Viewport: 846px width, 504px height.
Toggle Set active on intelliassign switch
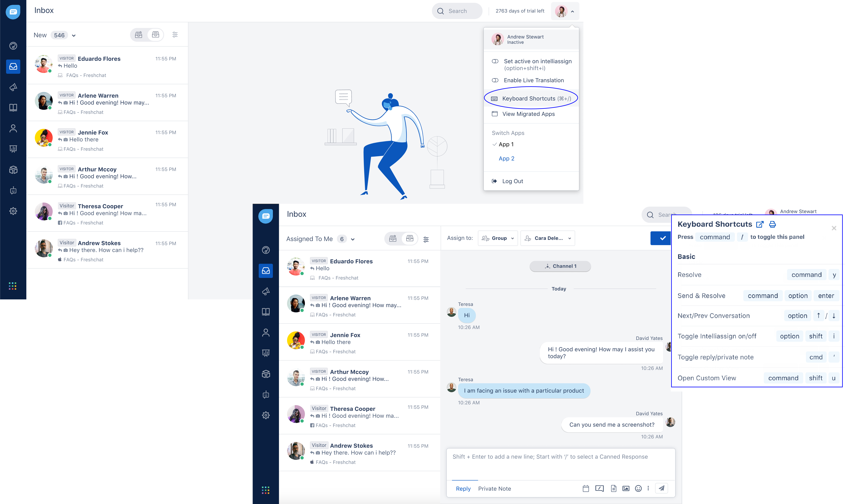(x=495, y=61)
